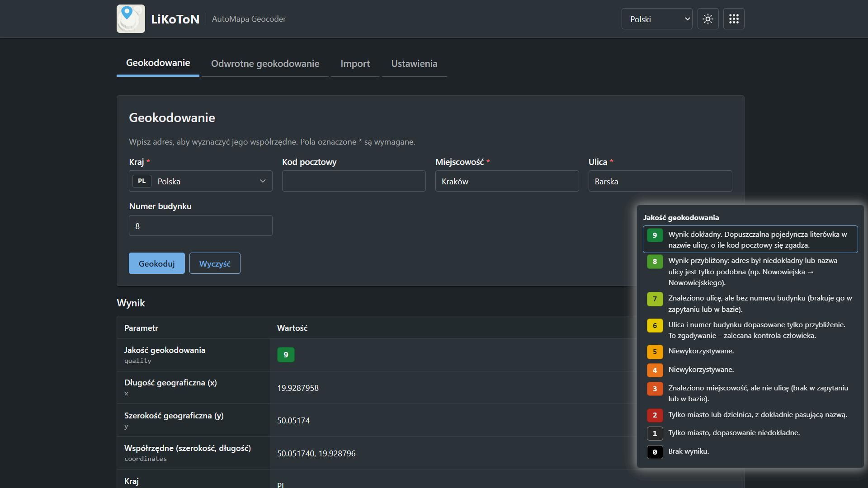
Task: Click the Ulica field containing Barska
Action: point(660,181)
